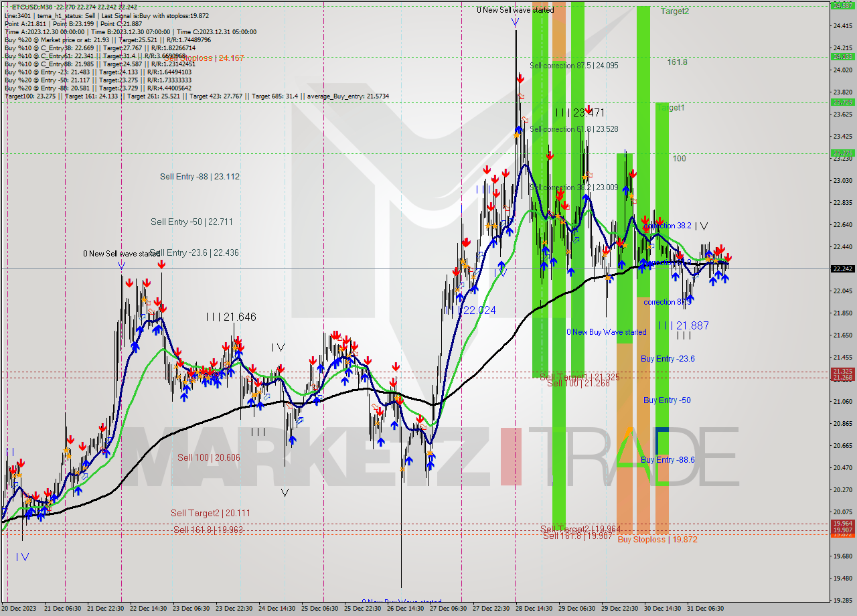Click the 21.850 price axis value

click(x=842, y=313)
